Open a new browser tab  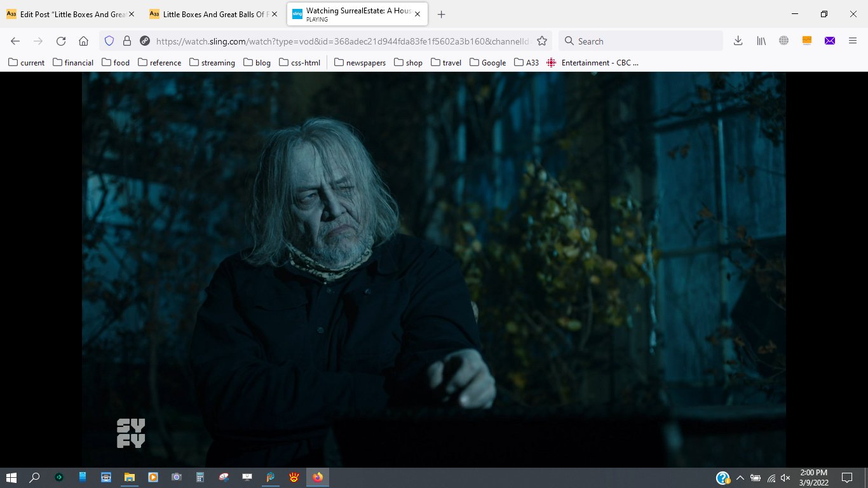(x=442, y=14)
